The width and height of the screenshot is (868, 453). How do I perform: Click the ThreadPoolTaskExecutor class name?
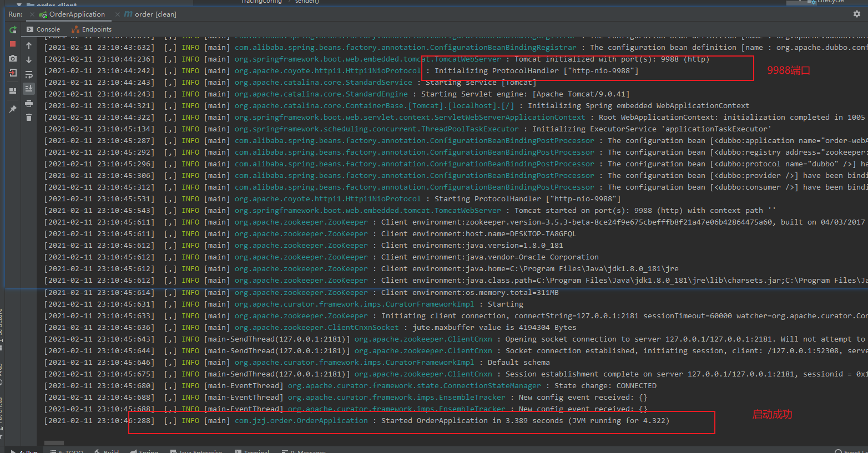376,129
